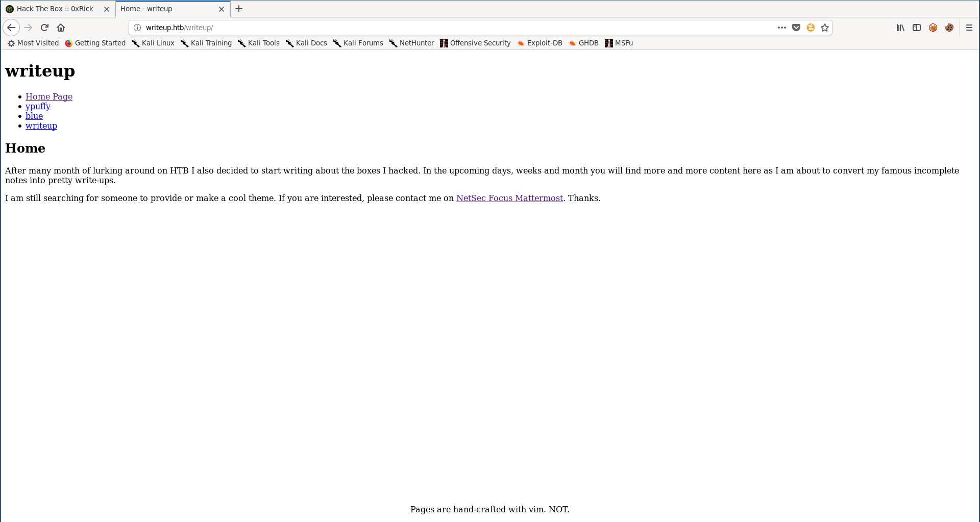
Task: Save page to Pocket
Action: [x=796, y=28]
